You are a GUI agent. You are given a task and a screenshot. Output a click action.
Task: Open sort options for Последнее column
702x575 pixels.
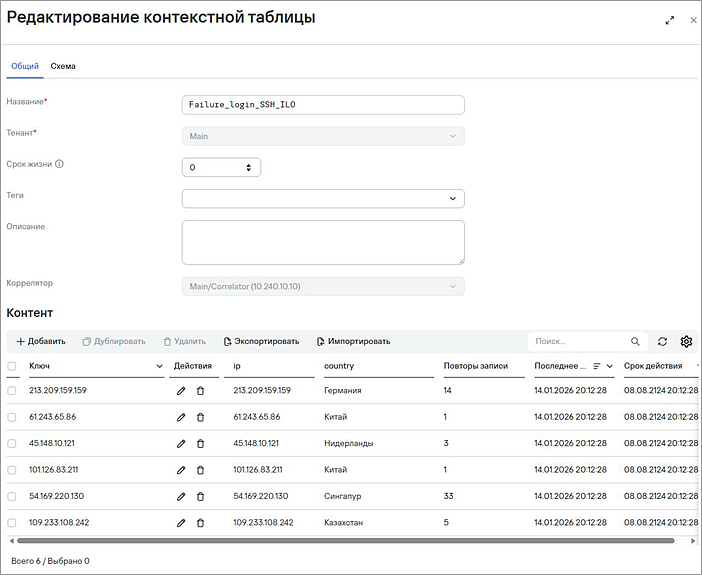point(596,366)
